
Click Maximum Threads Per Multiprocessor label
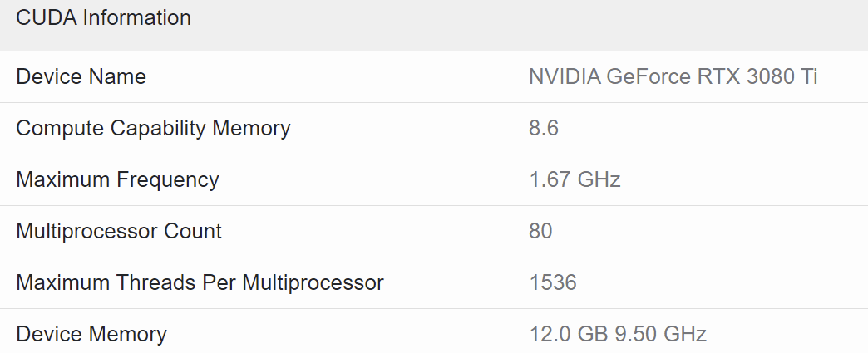pyautogui.click(x=200, y=283)
